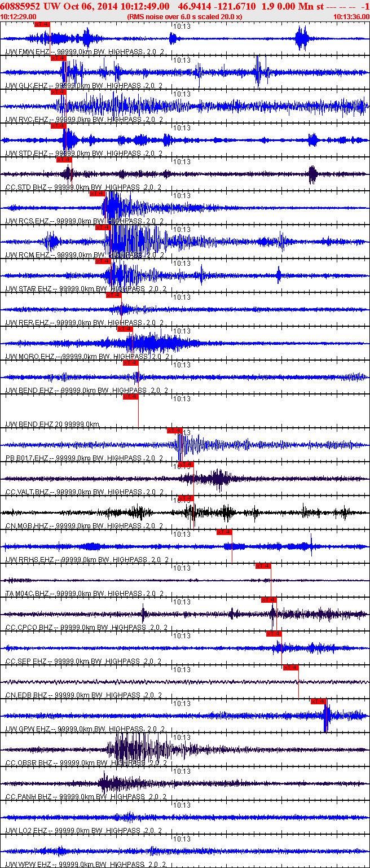The height and width of the screenshot is (868, 370).
Task: Click the red pick marker on the FMW trace
Action: tap(42, 24)
